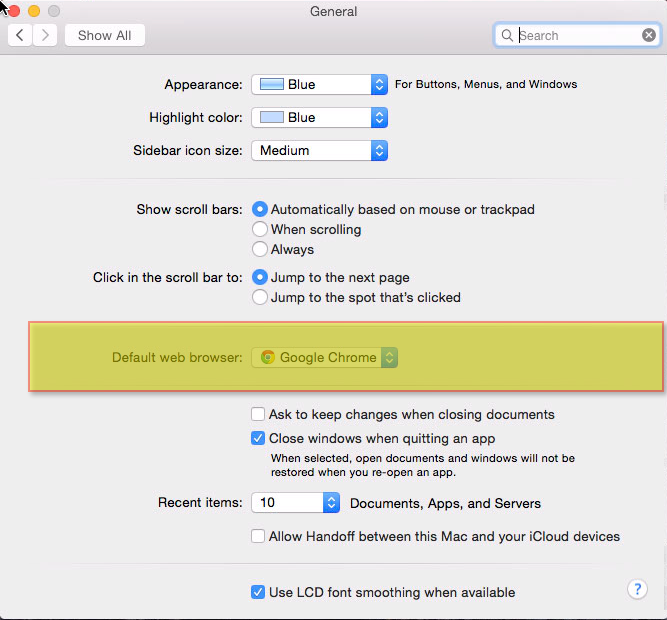667x620 pixels.
Task: Open the Appearance dropdown menu
Action: coord(319,85)
